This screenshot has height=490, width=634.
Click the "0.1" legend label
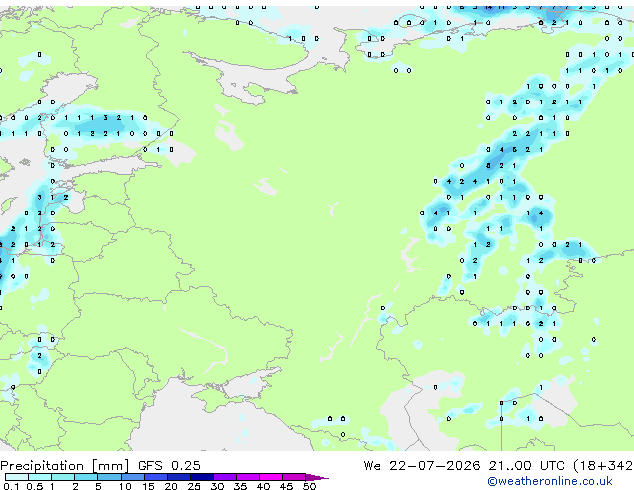tap(12, 486)
